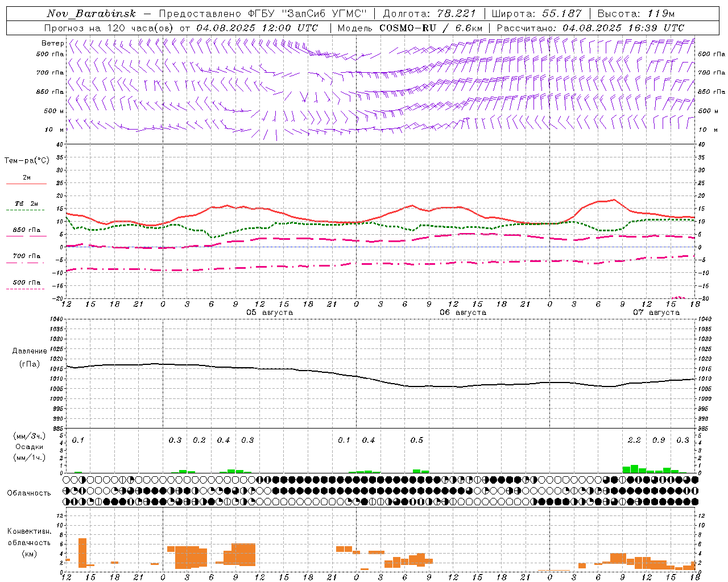
Task: Click the precipitation value '0.2'
Action: coord(199,440)
